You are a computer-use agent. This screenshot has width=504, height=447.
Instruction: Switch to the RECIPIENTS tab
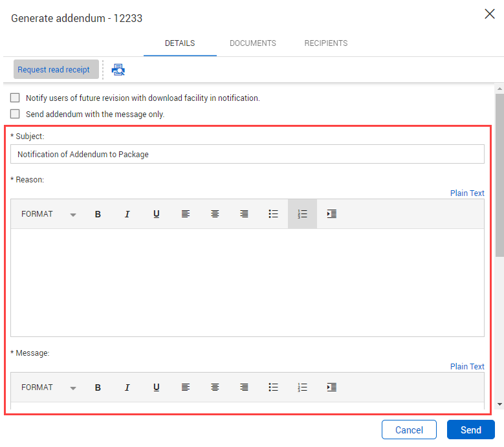(326, 43)
